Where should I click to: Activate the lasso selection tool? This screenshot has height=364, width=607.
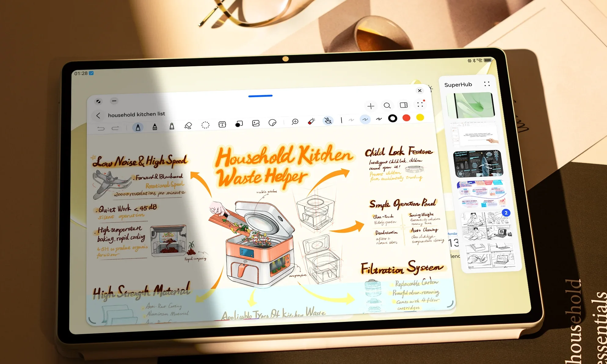coord(205,124)
